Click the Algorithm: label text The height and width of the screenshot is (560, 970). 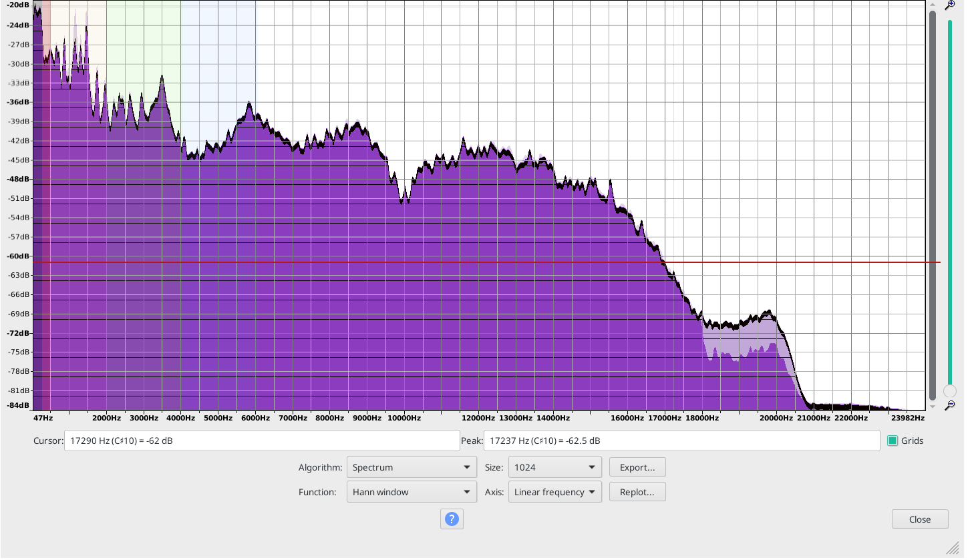pyautogui.click(x=321, y=468)
